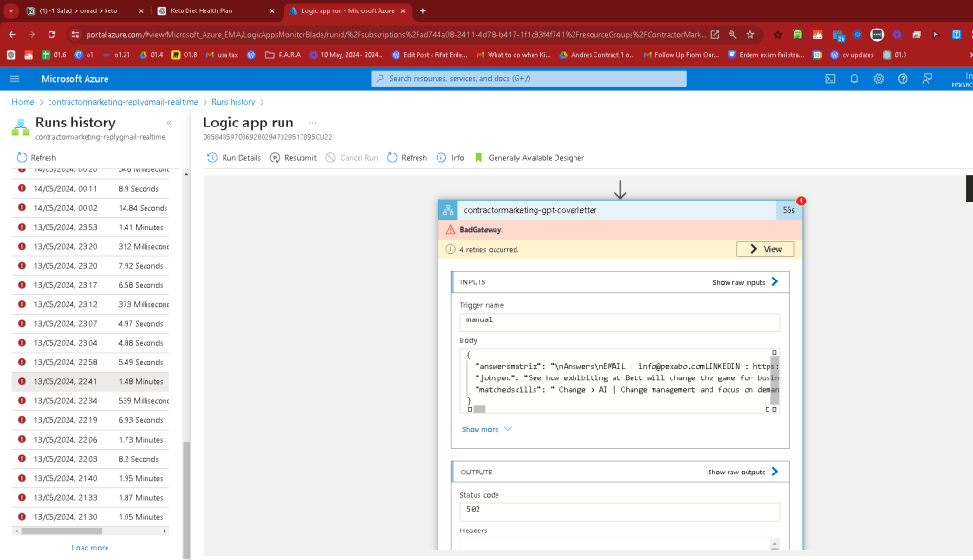The image size is (973, 560).
Task: Select the run at 13/05/2024, 23:07
Action: pos(90,323)
